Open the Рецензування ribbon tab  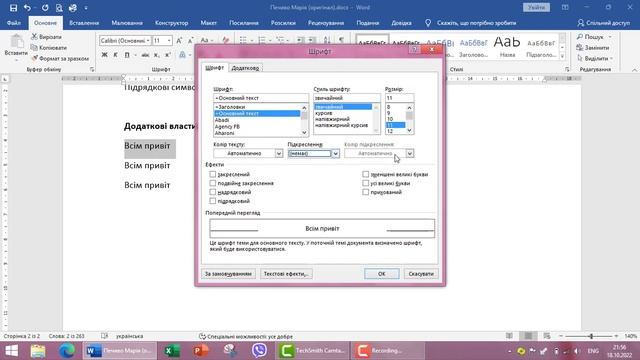coord(326,23)
